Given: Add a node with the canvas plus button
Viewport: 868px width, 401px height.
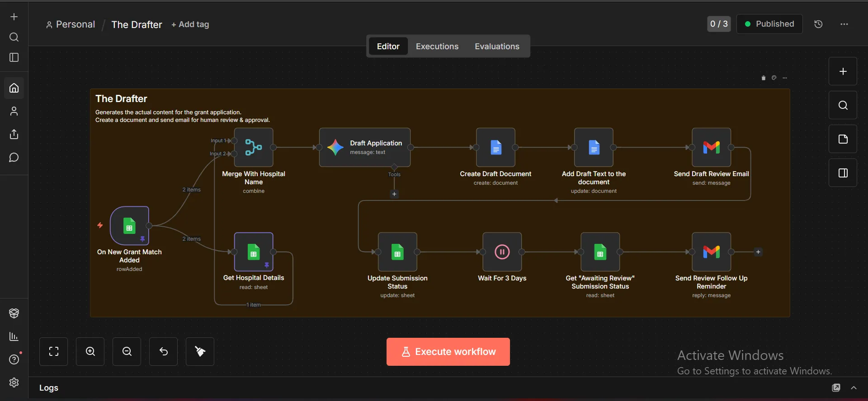Looking at the screenshot, I should coord(843,71).
